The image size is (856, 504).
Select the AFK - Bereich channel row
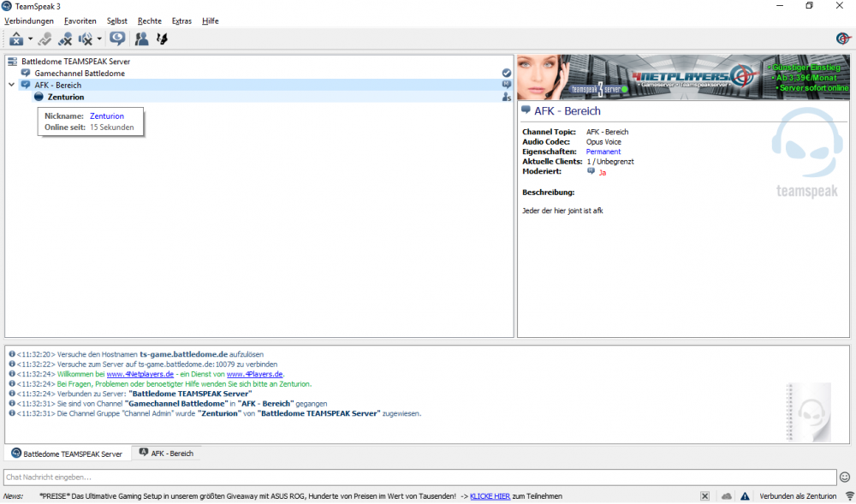coord(265,85)
